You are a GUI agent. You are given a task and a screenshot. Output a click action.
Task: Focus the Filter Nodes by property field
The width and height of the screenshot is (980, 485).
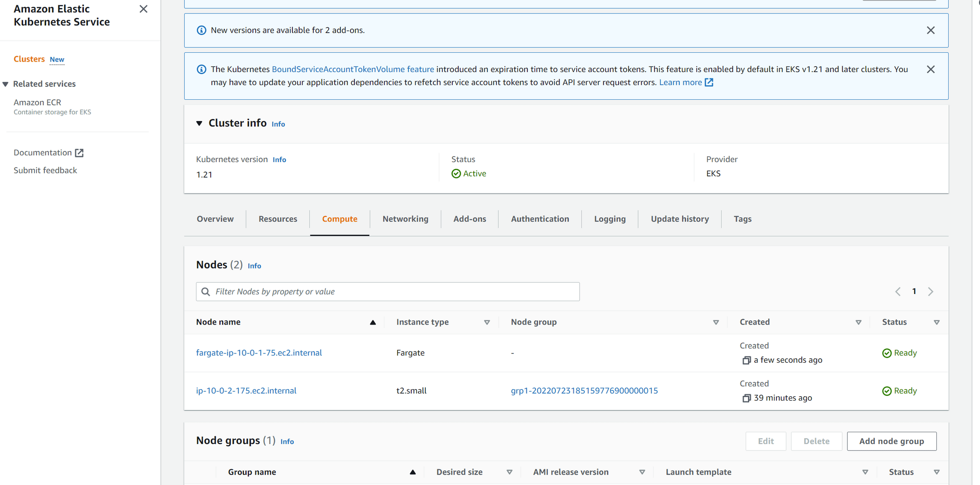(388, 292)
